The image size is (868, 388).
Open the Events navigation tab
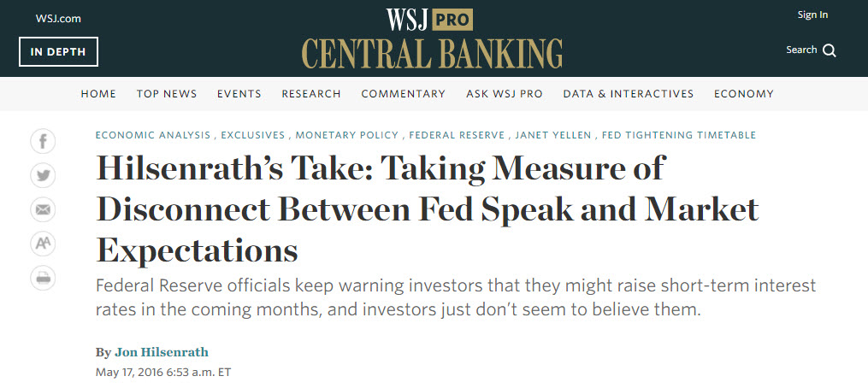click(239, 94)
